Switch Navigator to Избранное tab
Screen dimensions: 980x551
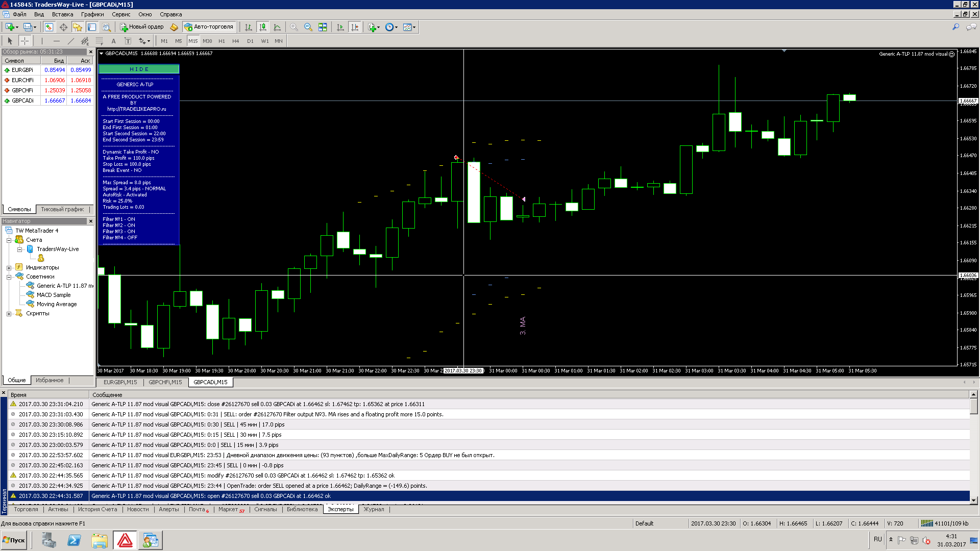pos(50,380)
